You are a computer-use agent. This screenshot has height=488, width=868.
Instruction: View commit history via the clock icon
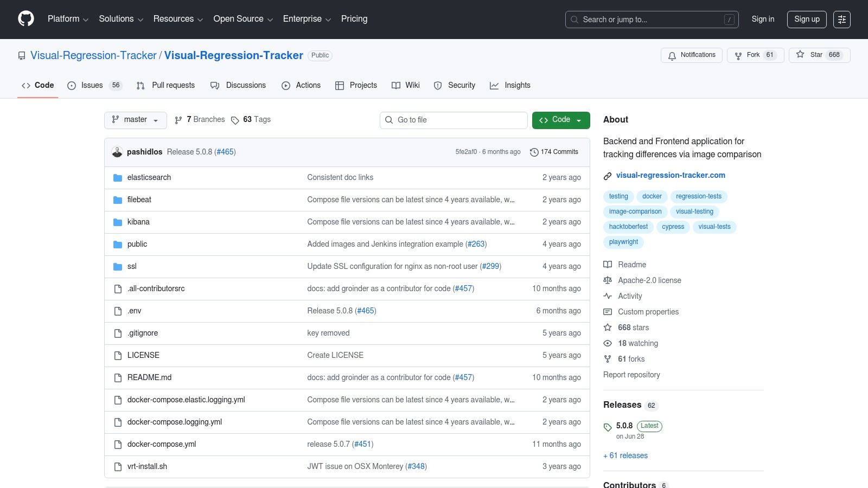534,152
